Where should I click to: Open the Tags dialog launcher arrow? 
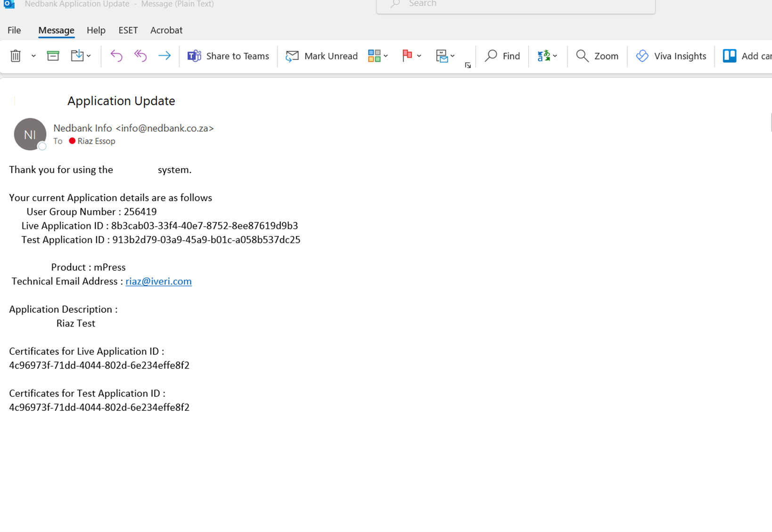click(468, 65)
